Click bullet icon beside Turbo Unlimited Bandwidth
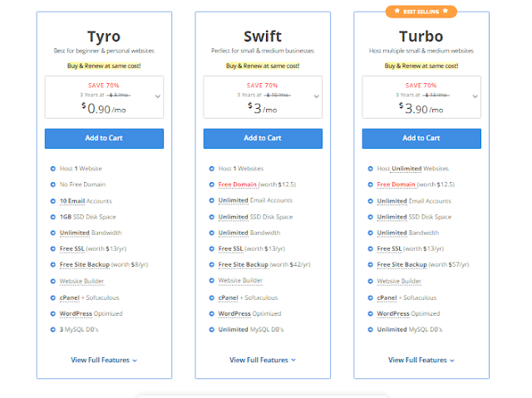Image resolution: width=532 pixels, height=398 pixels. coord(371,233)
